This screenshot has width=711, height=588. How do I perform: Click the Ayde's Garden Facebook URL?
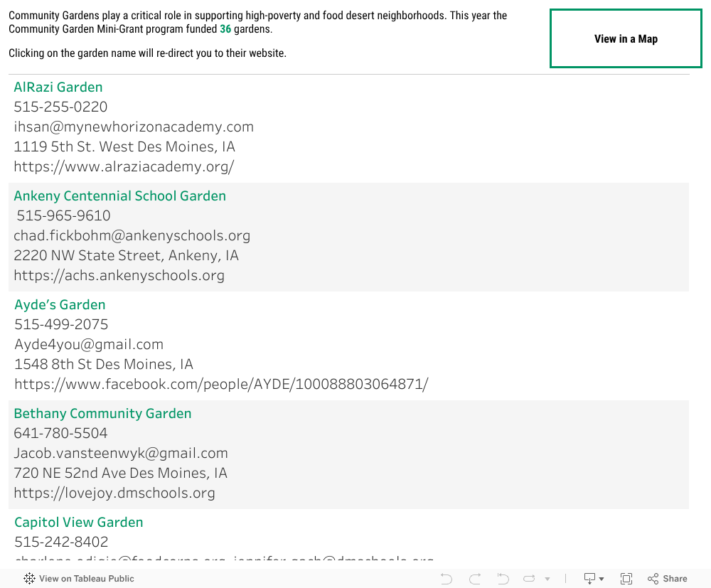(221, 385)
